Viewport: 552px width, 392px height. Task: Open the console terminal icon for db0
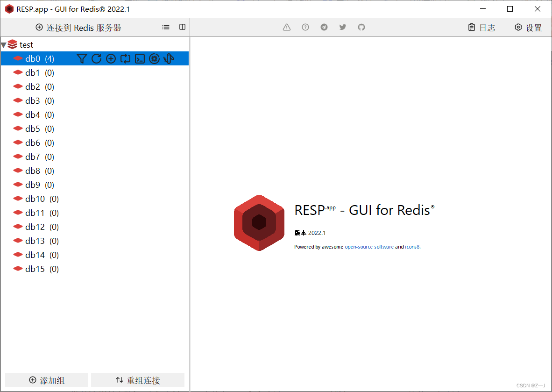tap(140, 58)
